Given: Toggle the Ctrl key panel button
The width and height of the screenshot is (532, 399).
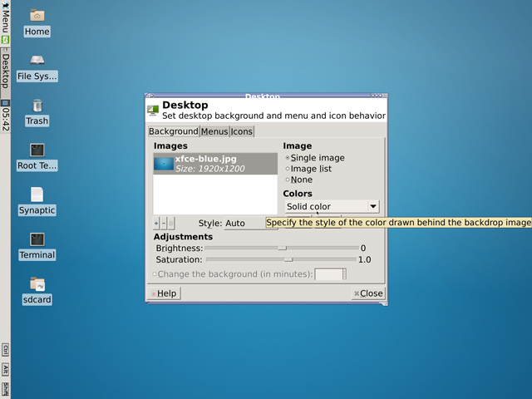Looking at the screenshot, I should (6, 350).
